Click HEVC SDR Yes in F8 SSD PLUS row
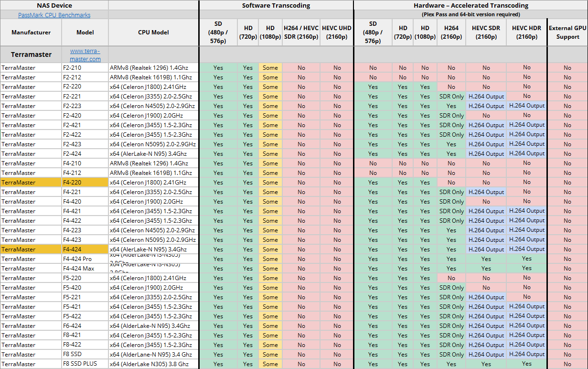 coord(486,364)
